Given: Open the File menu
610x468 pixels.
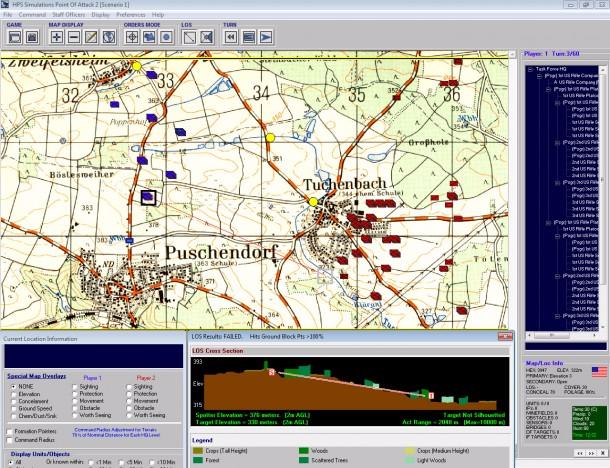Looking at the screenshot, I should (8, 15).
